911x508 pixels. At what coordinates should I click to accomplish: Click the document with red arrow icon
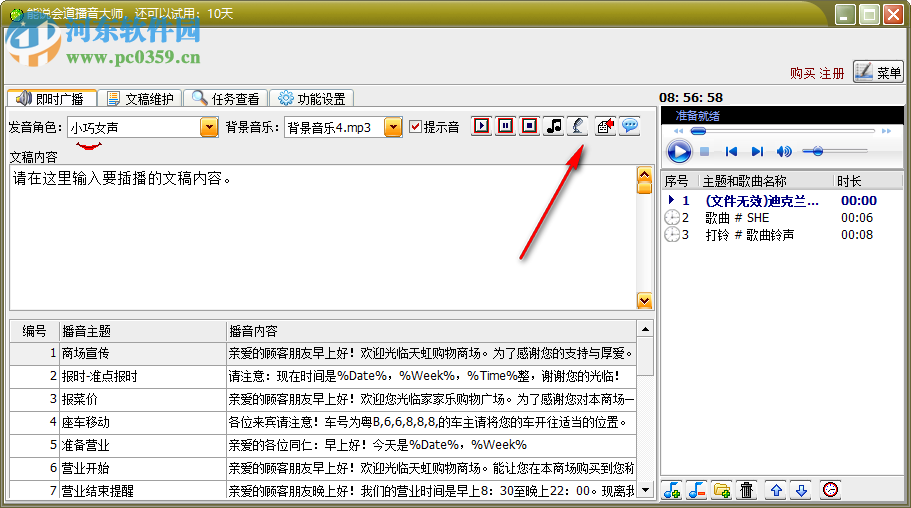(605, 126)
